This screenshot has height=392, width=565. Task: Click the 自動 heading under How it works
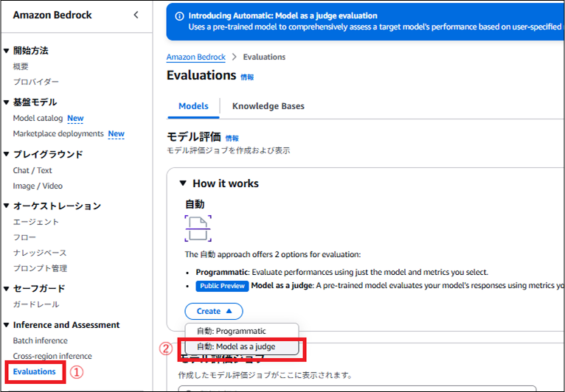(195, 204)
